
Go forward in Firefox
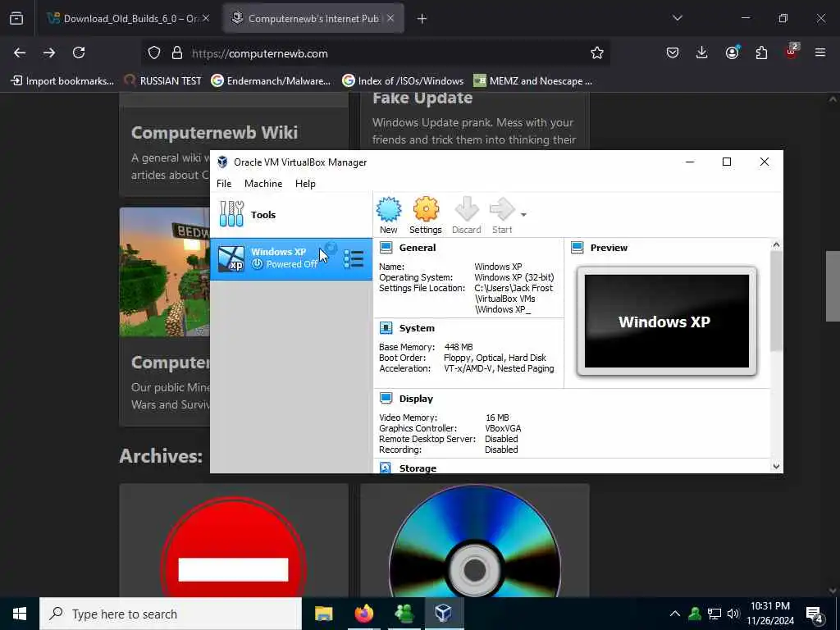tap(49, 52)
